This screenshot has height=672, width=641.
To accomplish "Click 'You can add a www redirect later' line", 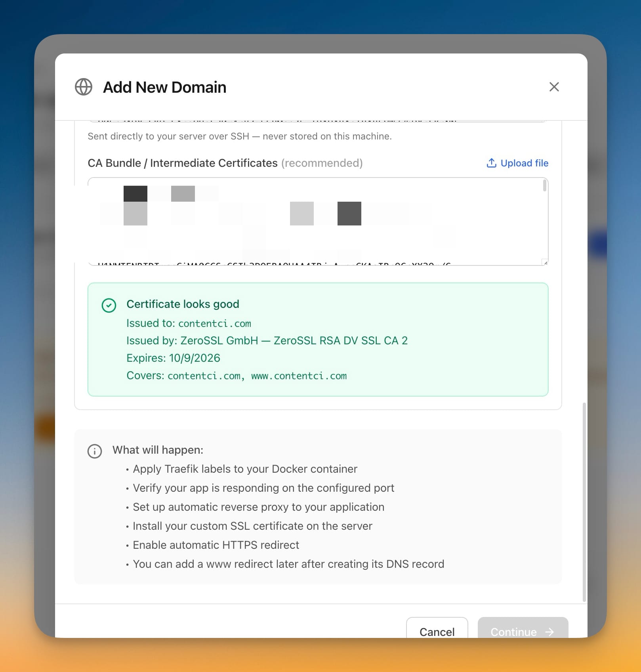I will point(288,564).
